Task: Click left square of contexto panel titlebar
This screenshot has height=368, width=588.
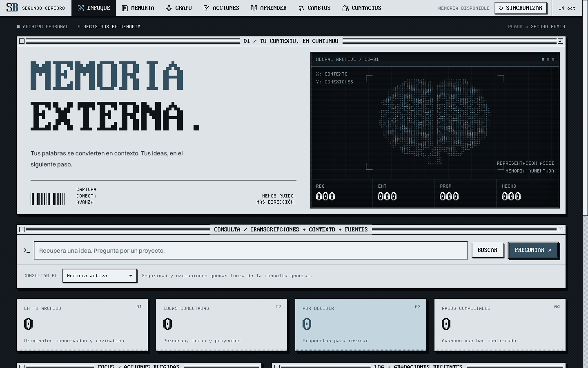Action: [x=22, y=41]
